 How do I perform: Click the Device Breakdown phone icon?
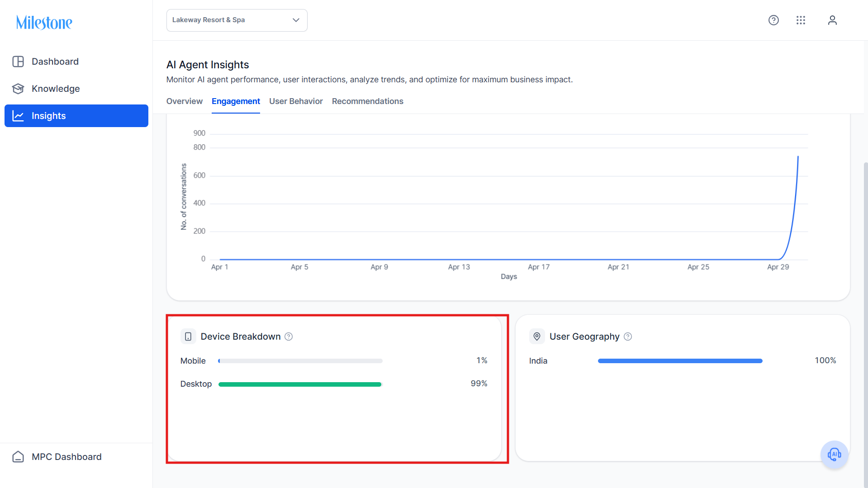(x=188, y=336)
